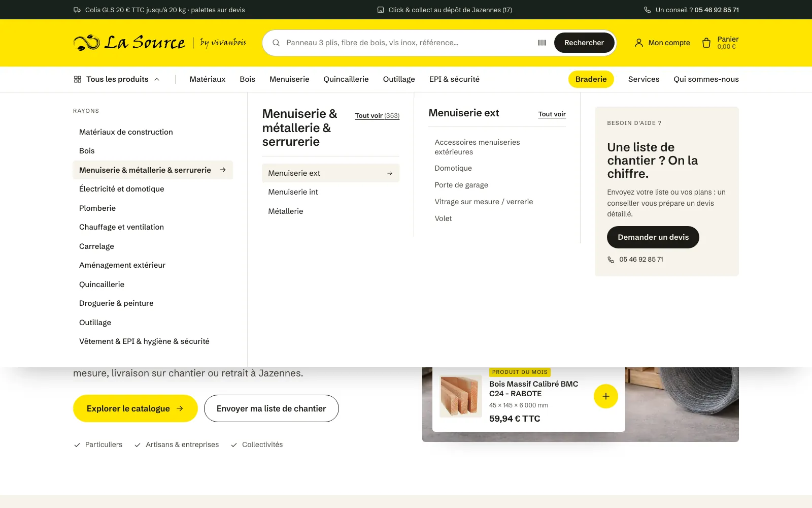Image resolution: width=812 pixels, height=508 pixels.
Task: Click Tout voir (353) link
Action: 377,116
